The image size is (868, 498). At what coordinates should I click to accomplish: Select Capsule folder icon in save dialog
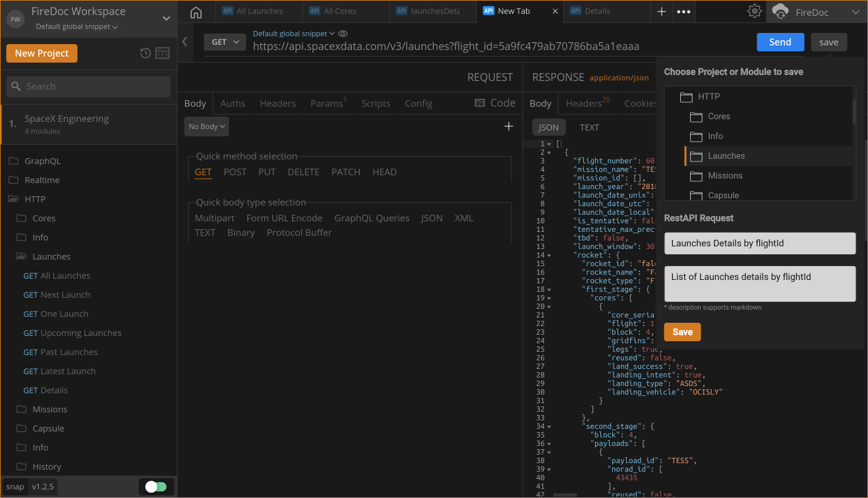click(696, 196)
